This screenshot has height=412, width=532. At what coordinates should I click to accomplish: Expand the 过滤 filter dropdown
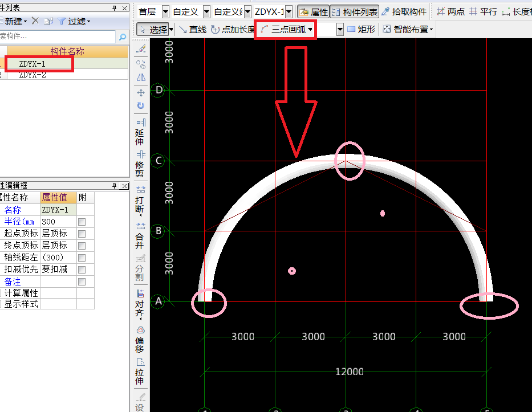pyautogui.click(x=88, y=22)
